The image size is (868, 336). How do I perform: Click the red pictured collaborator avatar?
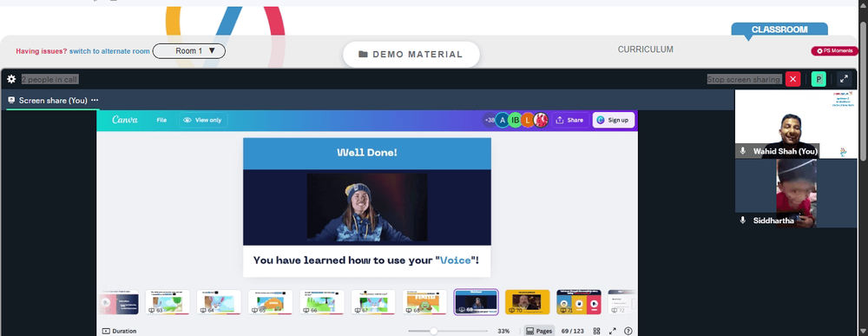pyautogui.click(x=541, y=120)
